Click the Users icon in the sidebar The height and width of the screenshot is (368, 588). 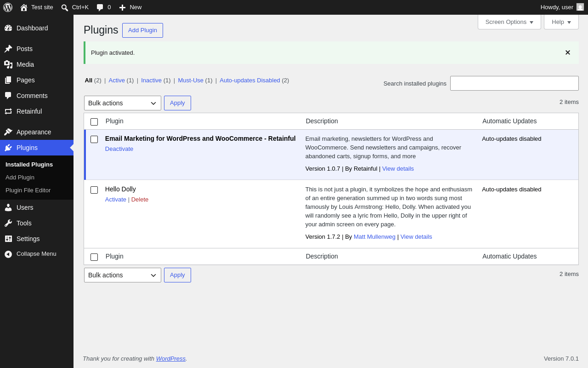pyautogui.click(x=8, y=207)
